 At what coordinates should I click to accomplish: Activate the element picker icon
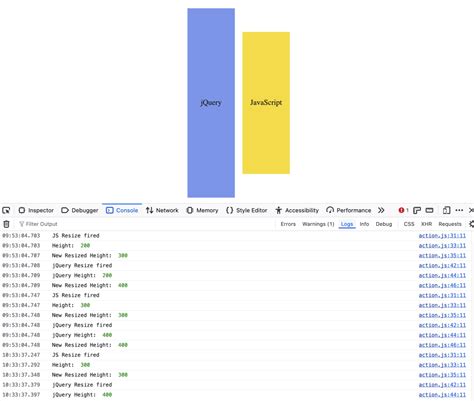6,210
